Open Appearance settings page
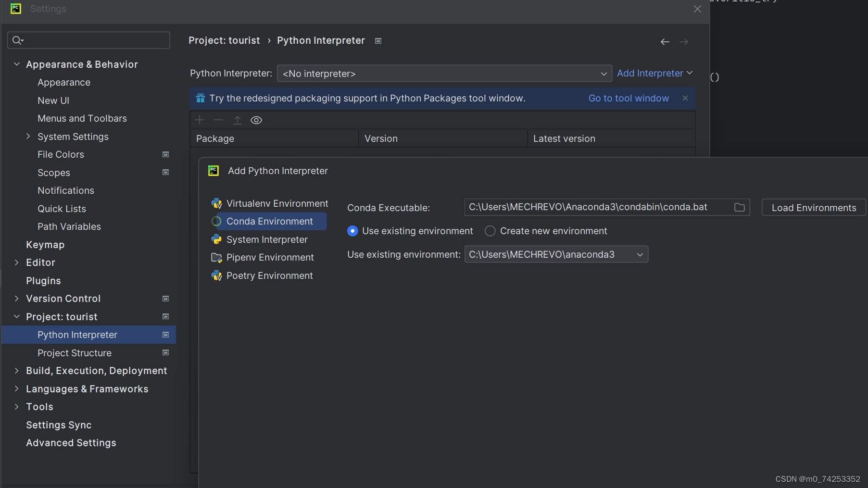The width and height of the screenshot is (868, 488). 64,82
